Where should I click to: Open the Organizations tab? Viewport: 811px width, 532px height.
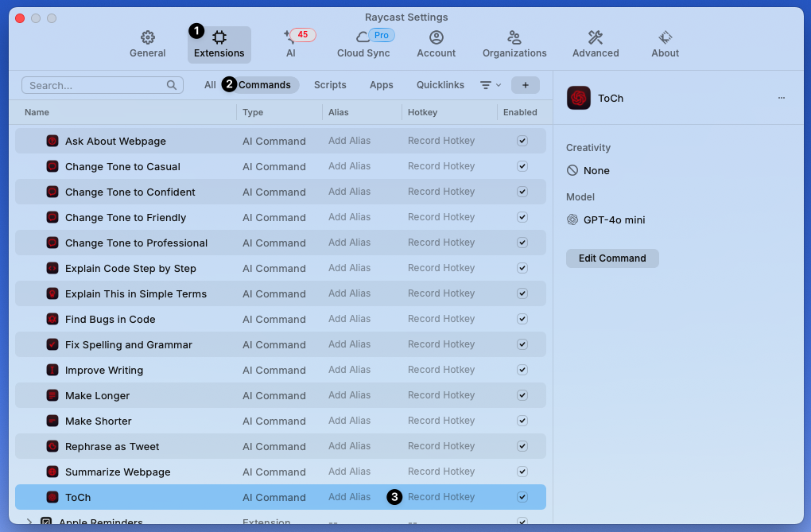[514, 45]
